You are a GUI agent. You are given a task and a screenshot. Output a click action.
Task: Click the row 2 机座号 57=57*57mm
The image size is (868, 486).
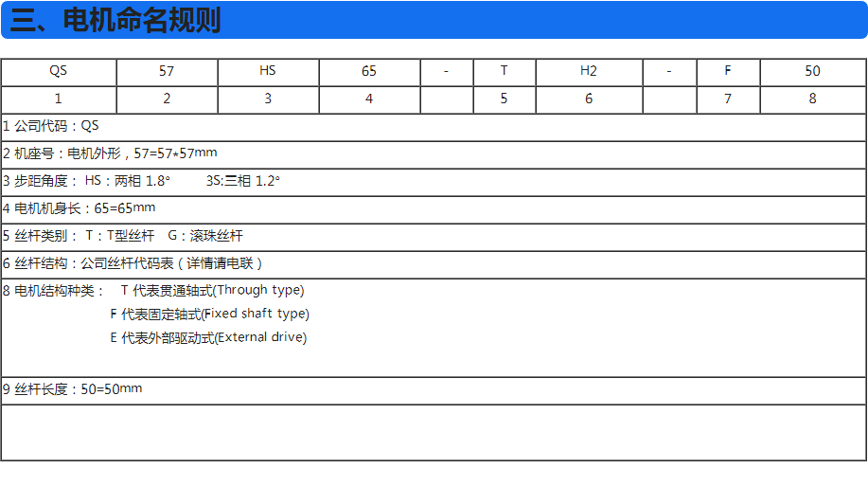click(434, 154)
